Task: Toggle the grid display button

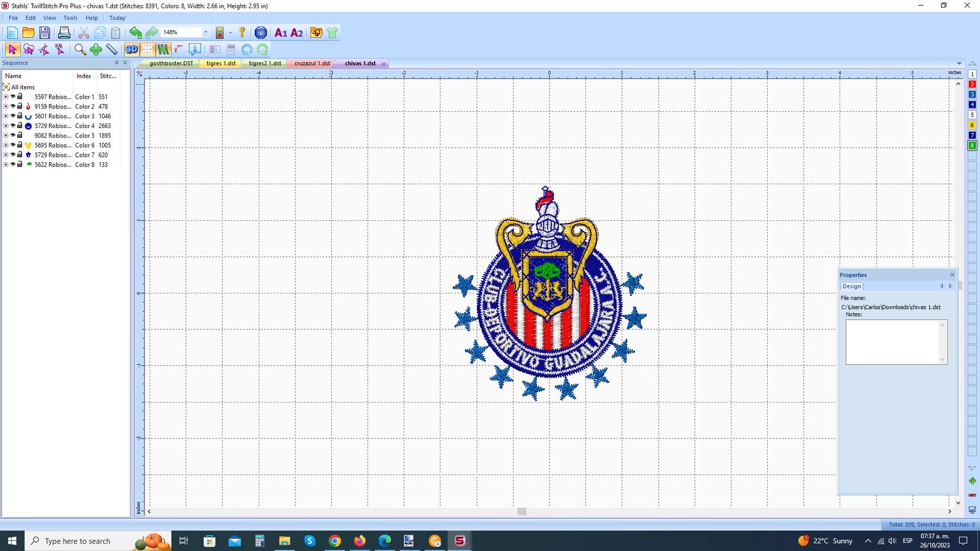Action: pos(148,49)
